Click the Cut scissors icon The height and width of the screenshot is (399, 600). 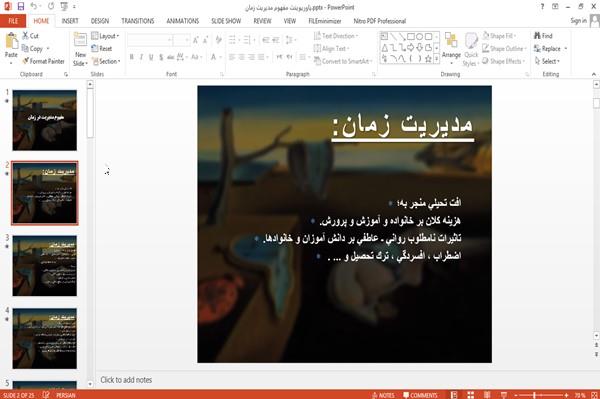pos(25,36)
